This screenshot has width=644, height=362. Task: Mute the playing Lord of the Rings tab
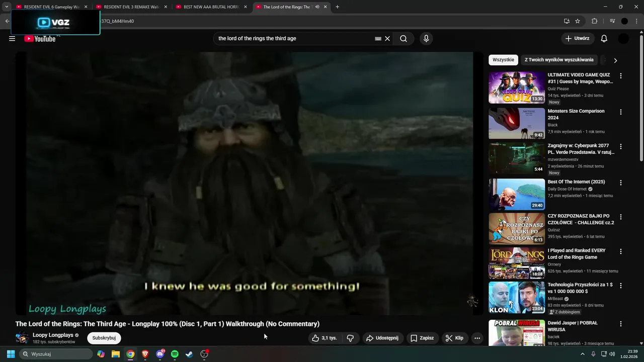pos(317,7)
